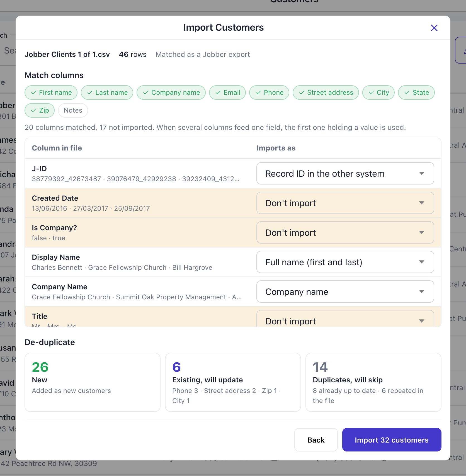Open the Display Name mapping dropdown
Screen dimensions: 466x476
345,262
